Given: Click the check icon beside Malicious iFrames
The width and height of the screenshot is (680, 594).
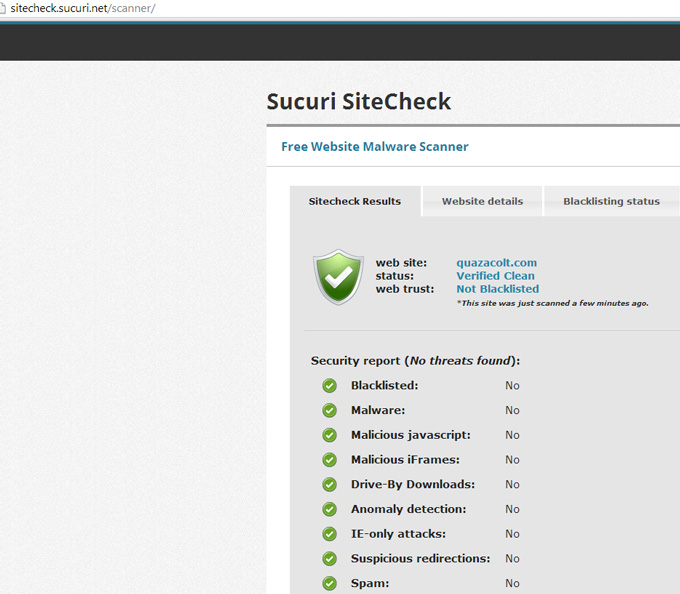Looking at the screenshot, I should click(330, 460).
